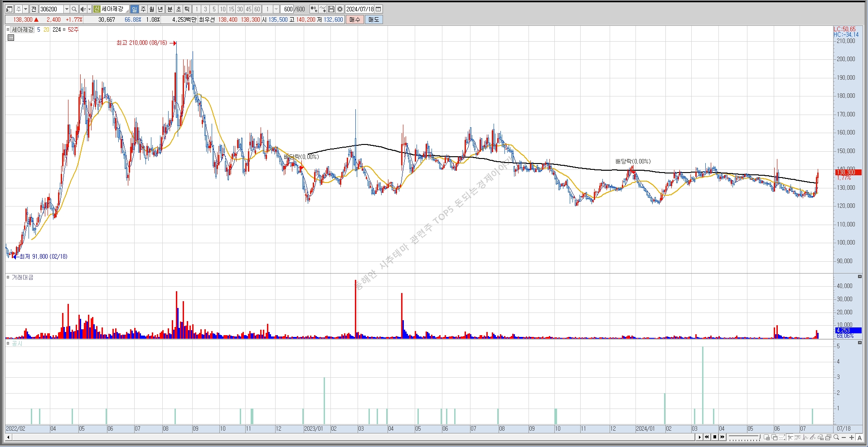Adjust the playback speed slider

tap(744, 437)
